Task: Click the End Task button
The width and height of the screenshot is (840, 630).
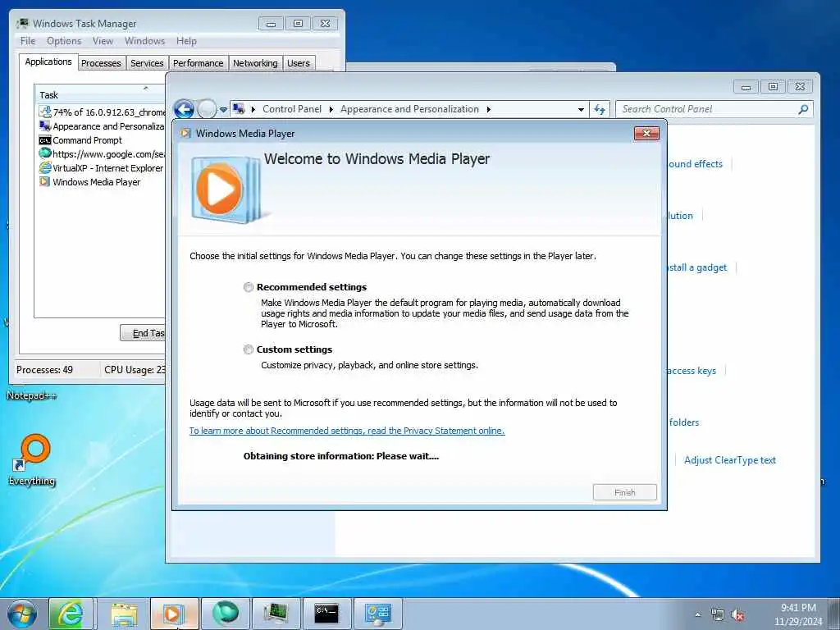Action: coord(143,333)
